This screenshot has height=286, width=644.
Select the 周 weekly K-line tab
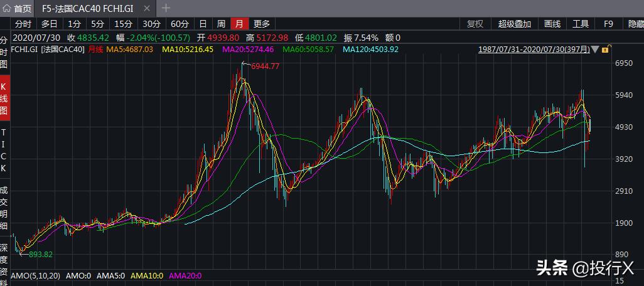[222, 24]
